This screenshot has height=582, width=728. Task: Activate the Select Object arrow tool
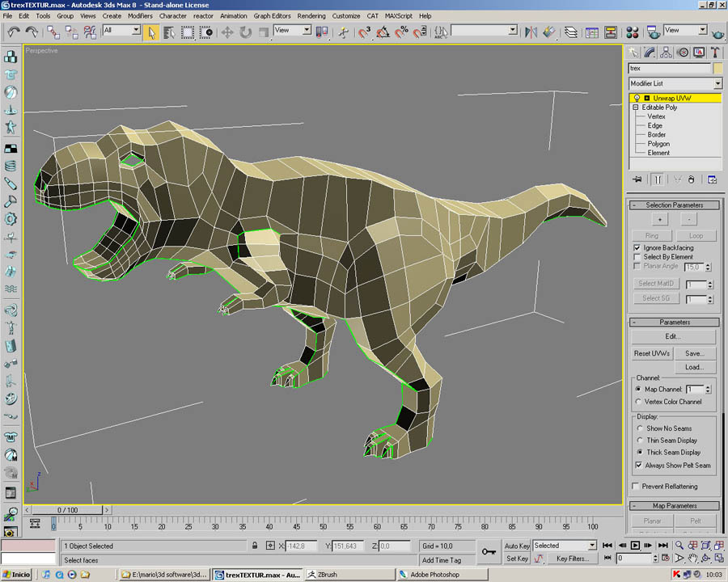pos(151,32)
